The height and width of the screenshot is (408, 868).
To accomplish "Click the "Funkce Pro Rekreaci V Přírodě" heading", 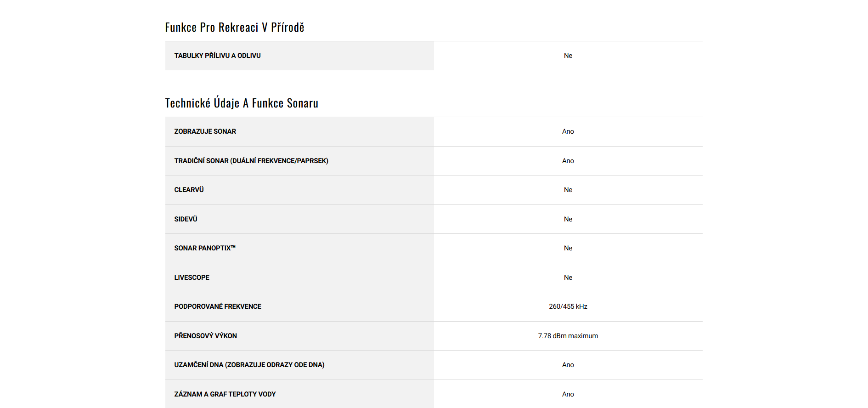I will [x=235, y=28].
